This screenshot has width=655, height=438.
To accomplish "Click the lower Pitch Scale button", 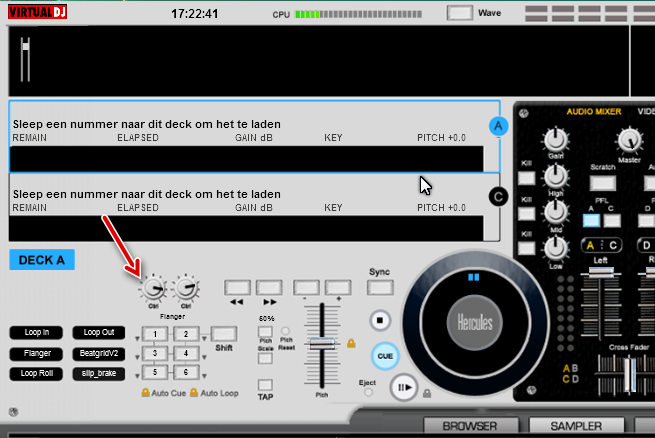I will 265,358.
